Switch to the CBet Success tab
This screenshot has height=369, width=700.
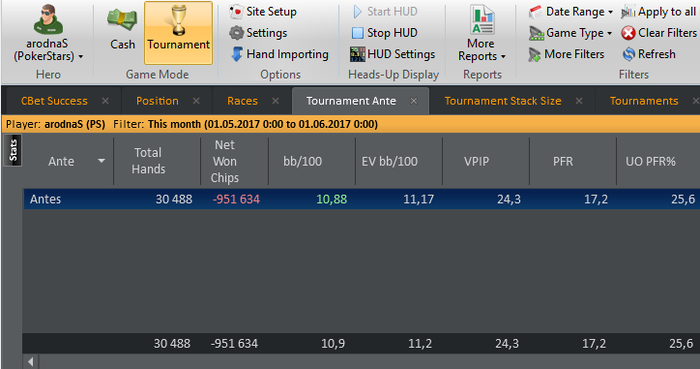[x=54, y=101]
